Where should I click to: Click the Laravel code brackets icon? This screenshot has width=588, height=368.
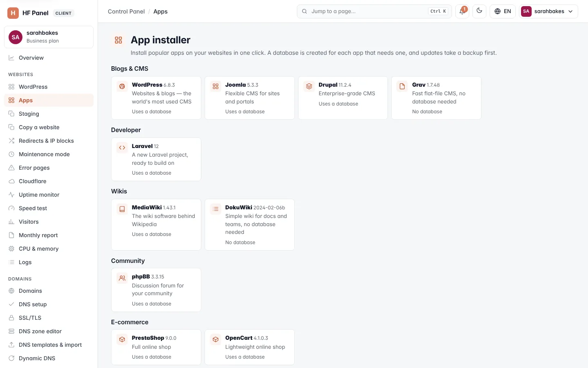(x=122, y=148)
